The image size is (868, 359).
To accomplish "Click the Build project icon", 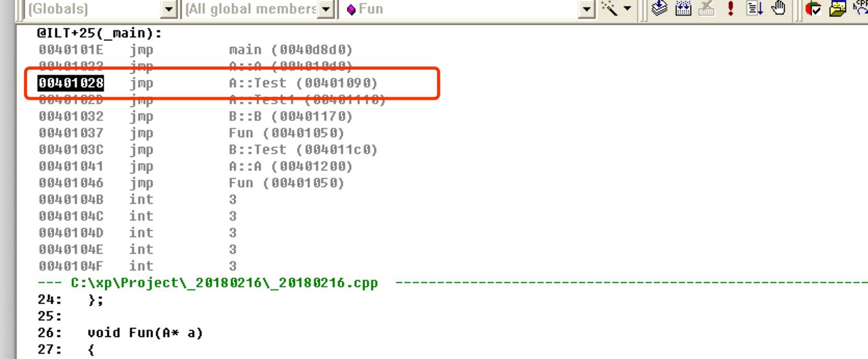I will [x=683, y=8].
